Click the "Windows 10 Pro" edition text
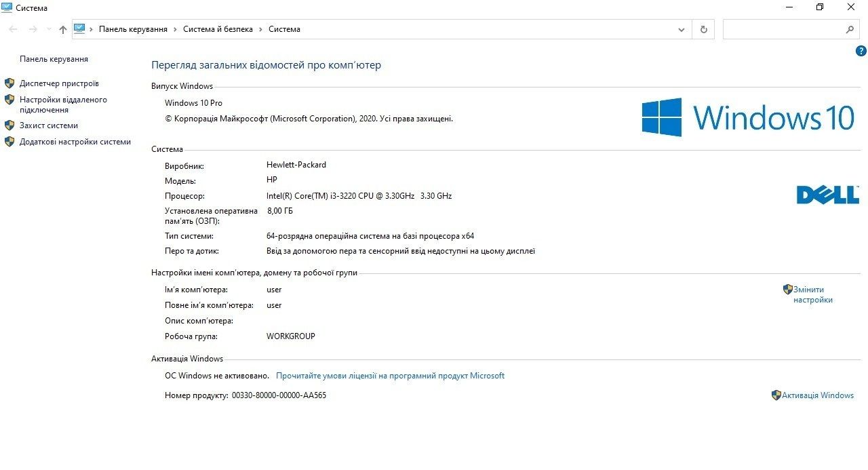This screenshot has width=868, height=470. tap(193, 103)
